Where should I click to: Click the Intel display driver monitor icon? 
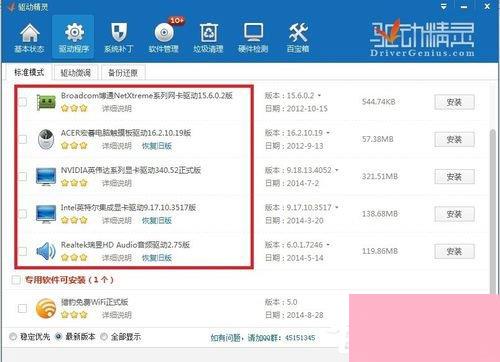pyautogui.click(x=46, y=214)
